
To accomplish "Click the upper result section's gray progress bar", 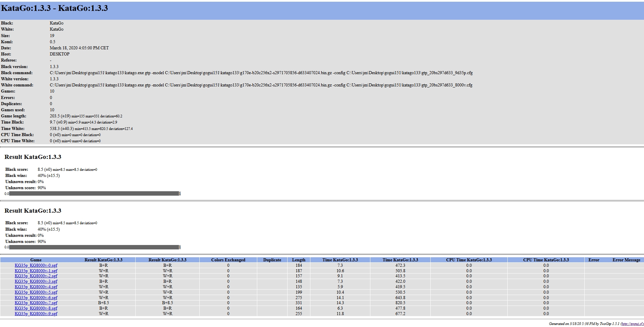I will [x=94, y=194].
